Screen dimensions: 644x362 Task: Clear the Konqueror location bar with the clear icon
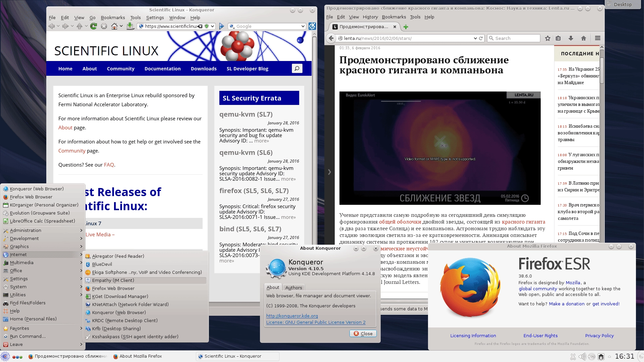[200, 26]
